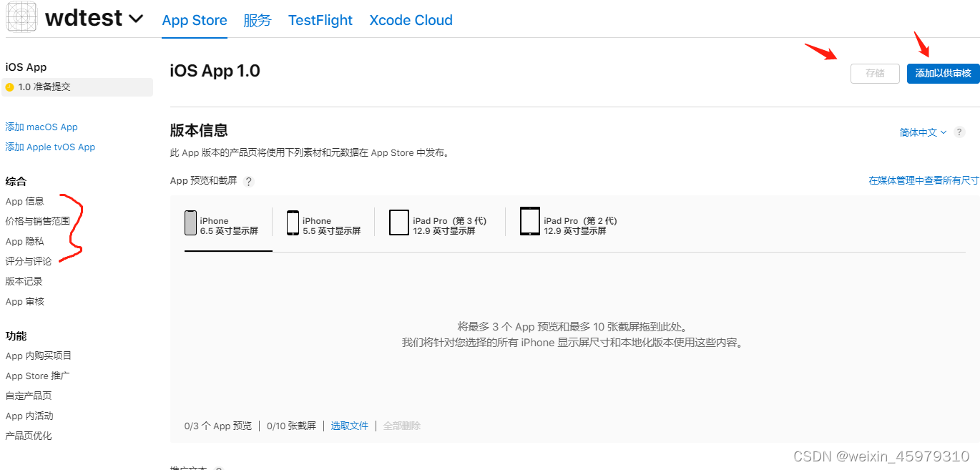980x470 pixels.
Task: Open 价格与销售范围 page
Action: [38, 221]
